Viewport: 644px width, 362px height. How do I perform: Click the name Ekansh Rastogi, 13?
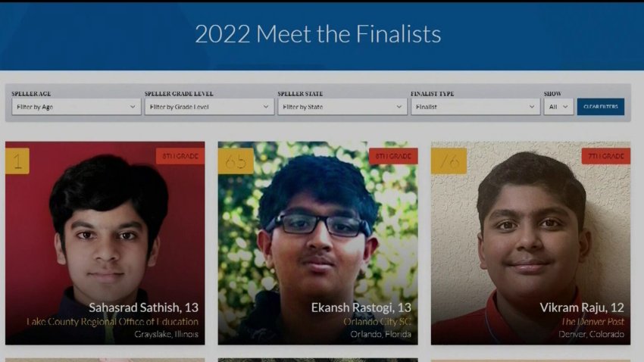(361, 307)
